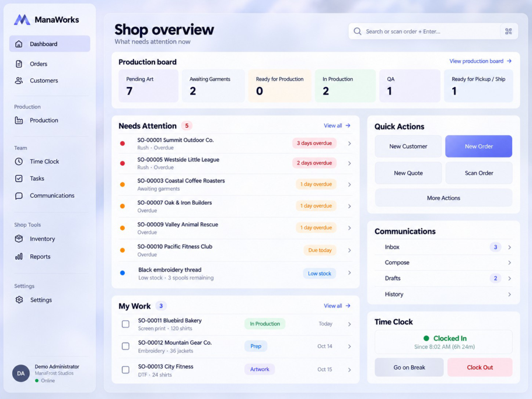Tick the checkbox for SO-00012 Mountain Gear Co.
Image resolution: width=532 pixels, height=399 pixels.
tap(125, 346)
